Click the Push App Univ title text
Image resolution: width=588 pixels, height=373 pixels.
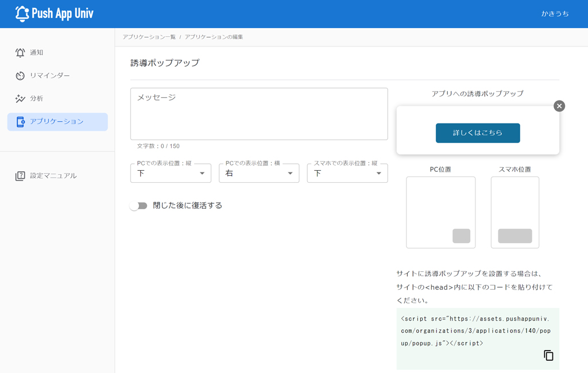tap(63, 14)
